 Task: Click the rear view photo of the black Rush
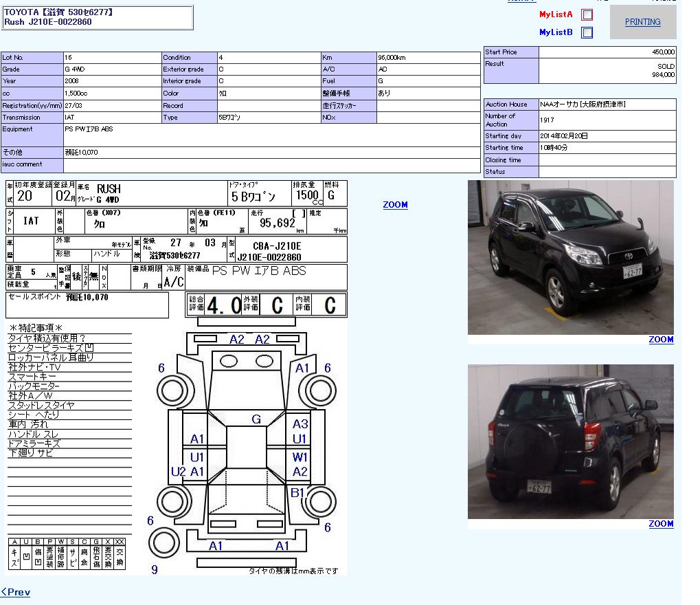pyautogui.click(x=570, y=441)
